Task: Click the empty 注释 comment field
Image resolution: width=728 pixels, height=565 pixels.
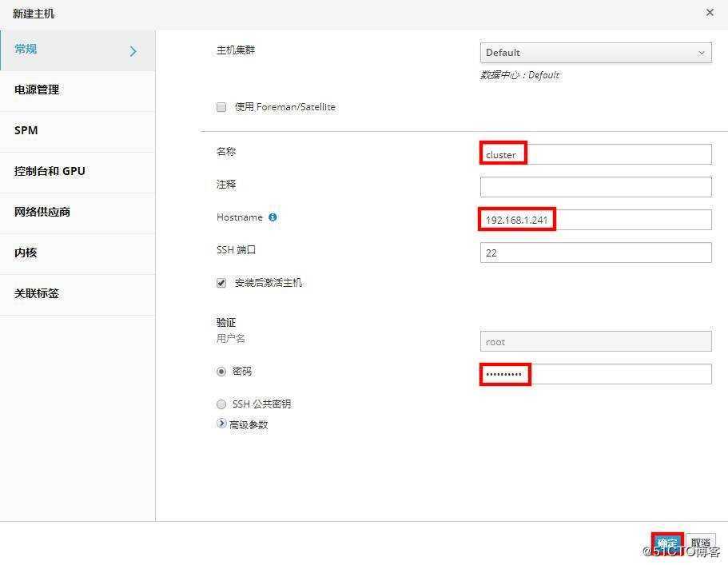Action: click(x=595, y=186)
